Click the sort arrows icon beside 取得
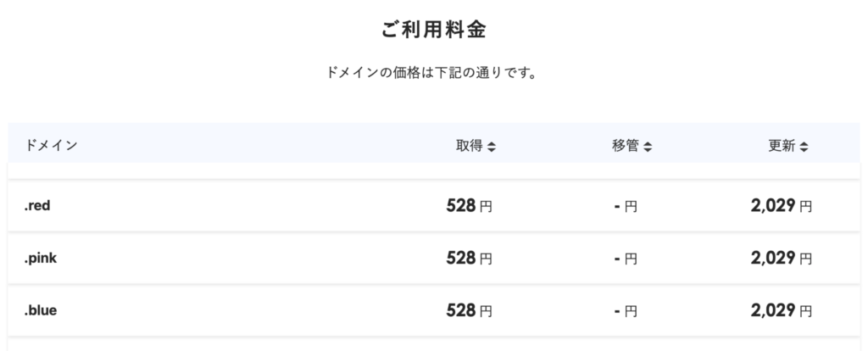Screen dimensions: 868x351 pos(492,147)
